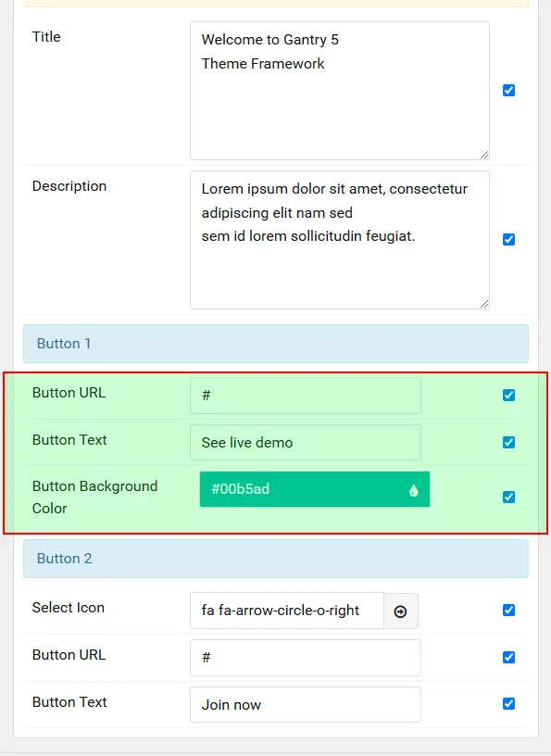The height and width of the screenshot is (756, 551).
Task: Uncheck Button 2 URL checkbox
Action: click(508, 657)
